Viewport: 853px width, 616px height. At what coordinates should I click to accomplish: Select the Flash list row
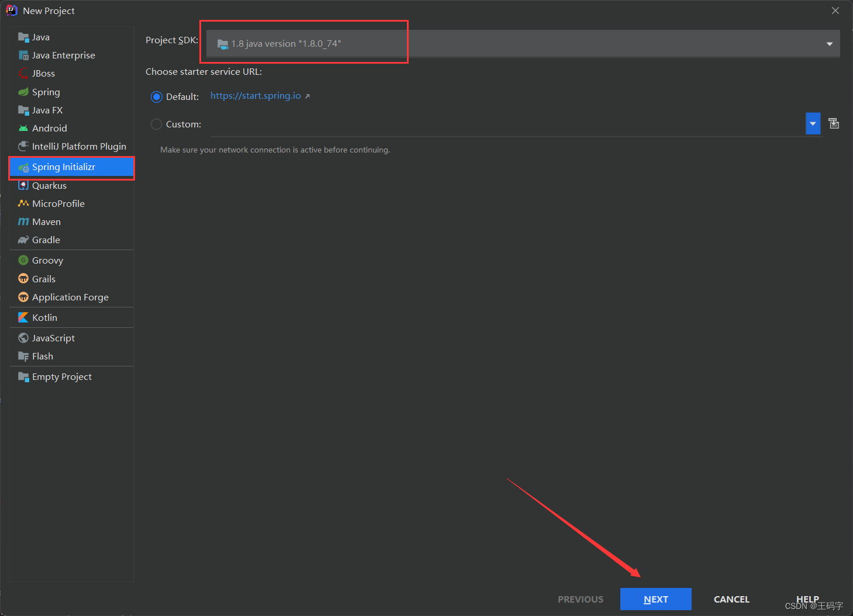tap(71, 356)
